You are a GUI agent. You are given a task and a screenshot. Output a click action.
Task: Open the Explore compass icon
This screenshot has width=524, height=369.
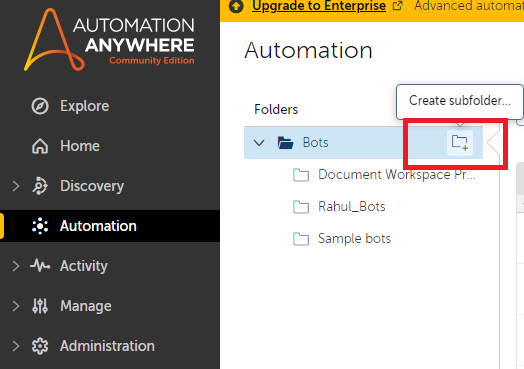[x=40, y=106]
